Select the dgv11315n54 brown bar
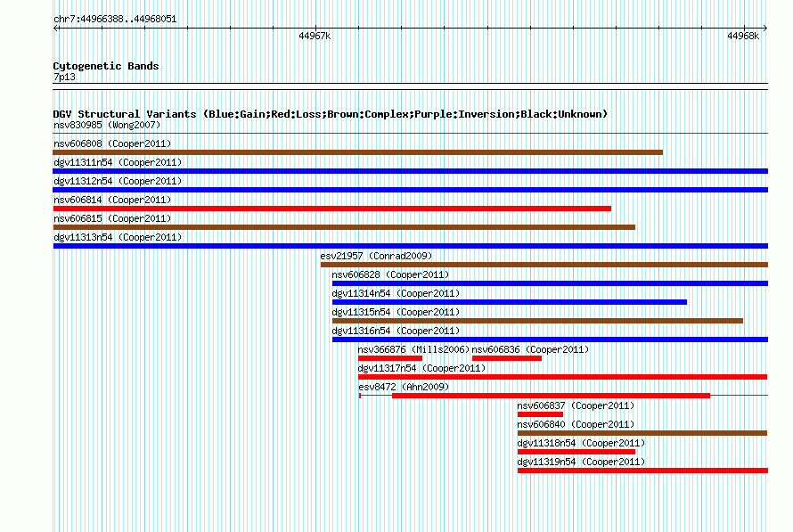The image size is (793, 532). [x=537, y=321]
